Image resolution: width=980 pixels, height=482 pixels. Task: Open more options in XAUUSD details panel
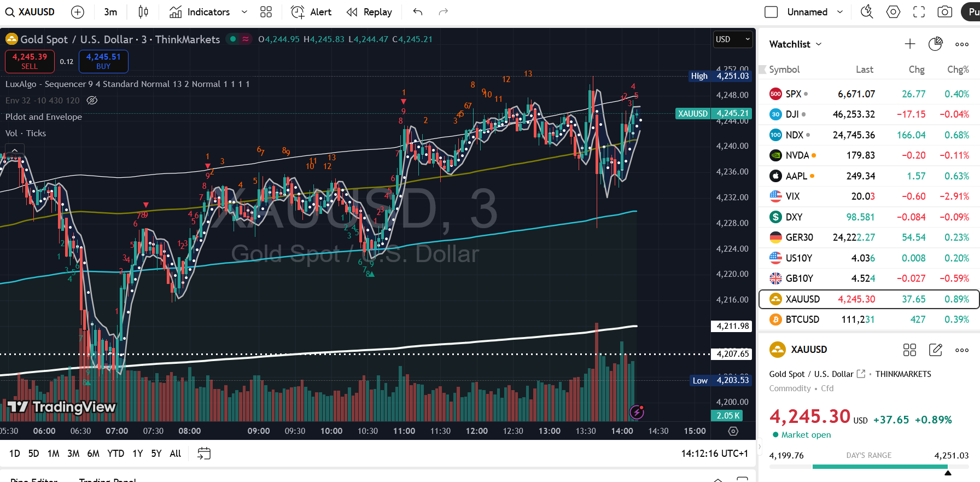pyautogui.click(x=962, y=350)
